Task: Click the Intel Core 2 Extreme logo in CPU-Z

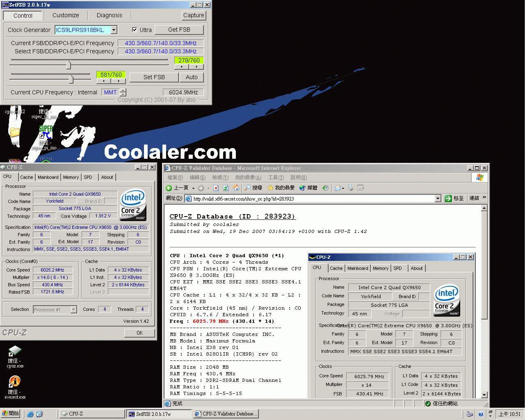Action: (x=133, y=205)
